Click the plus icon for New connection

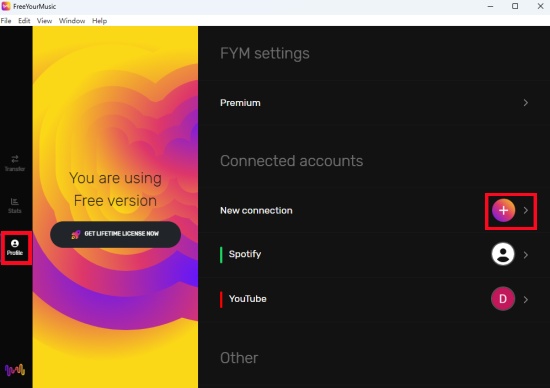(x=503, y=210)
